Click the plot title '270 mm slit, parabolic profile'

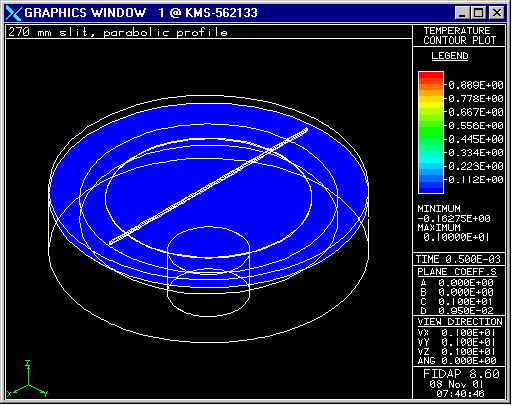(x=118, y=32)
